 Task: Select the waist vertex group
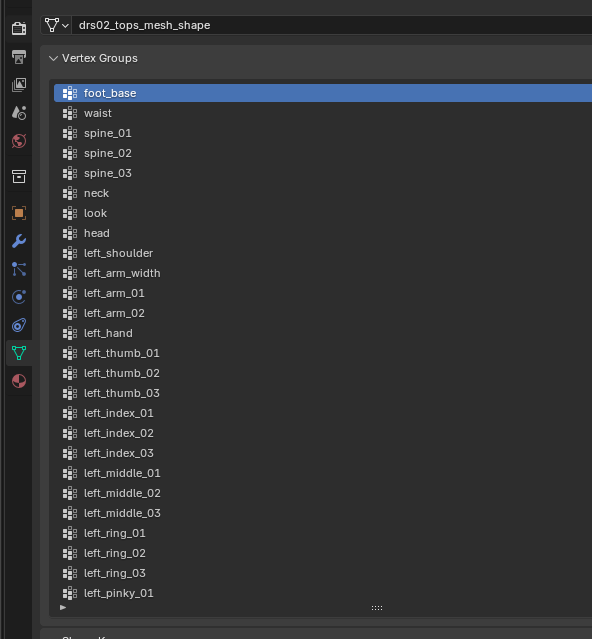point(323,113)
